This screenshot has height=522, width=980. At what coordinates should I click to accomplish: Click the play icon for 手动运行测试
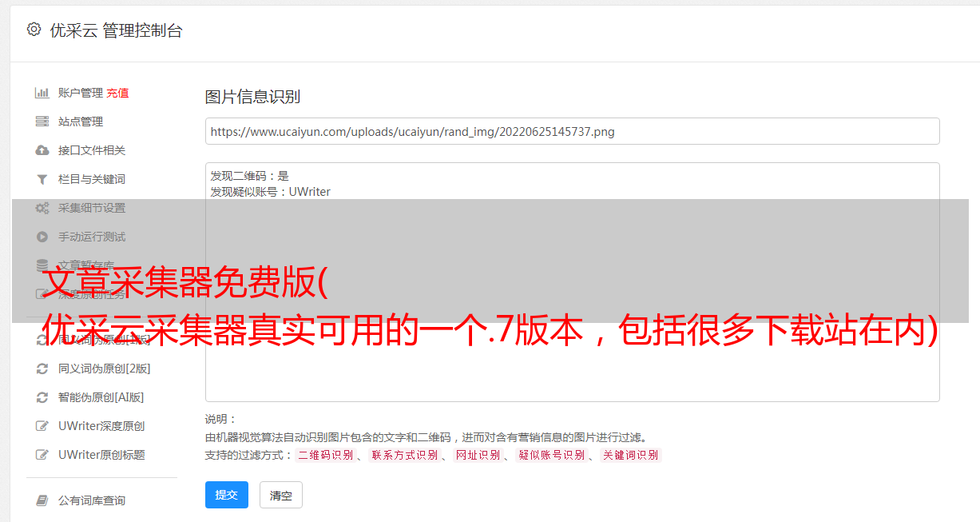42,237
